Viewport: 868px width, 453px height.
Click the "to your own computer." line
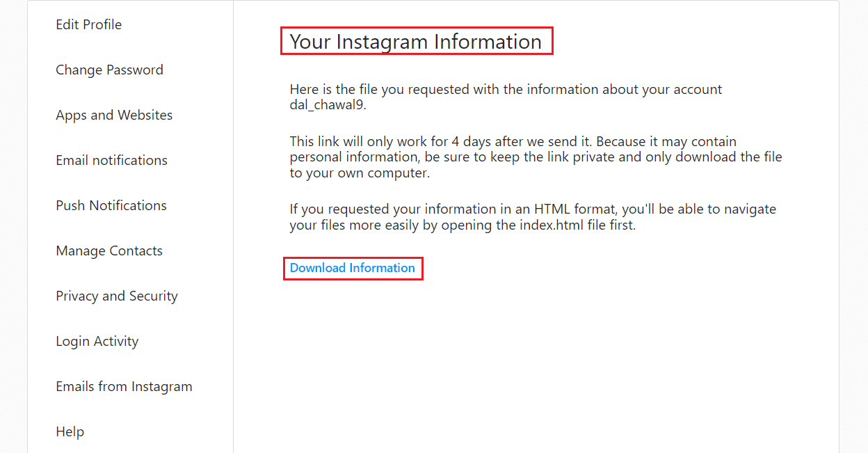[360, 173]
